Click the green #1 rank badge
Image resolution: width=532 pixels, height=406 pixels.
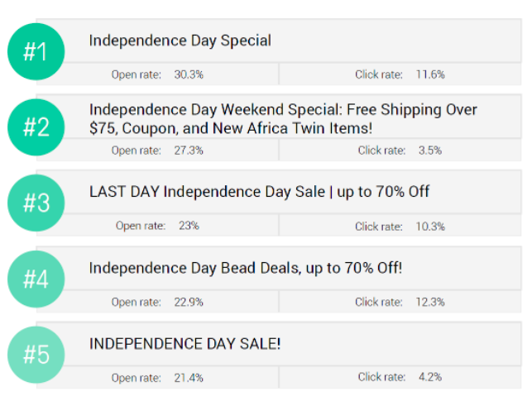[36, 52]
